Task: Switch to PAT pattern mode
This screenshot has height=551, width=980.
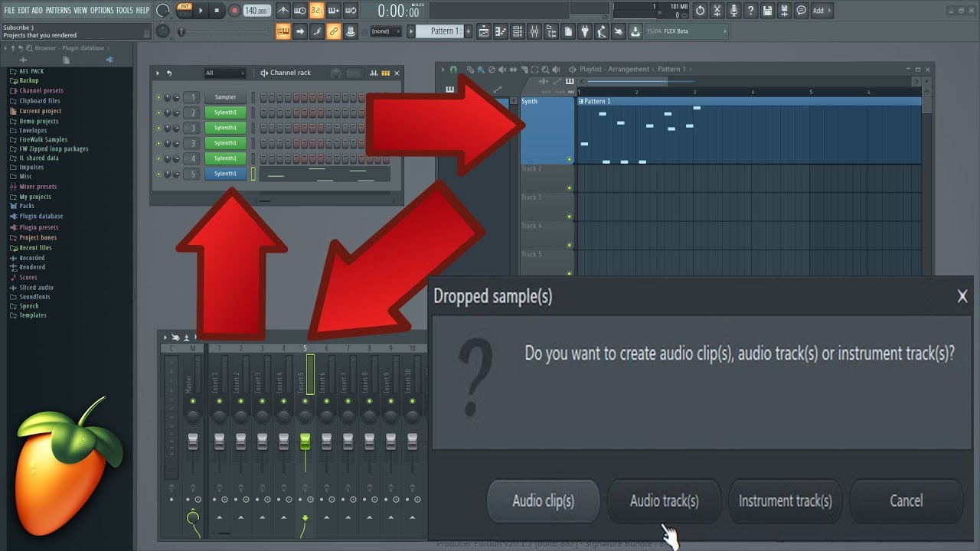Action: (184, 7)
